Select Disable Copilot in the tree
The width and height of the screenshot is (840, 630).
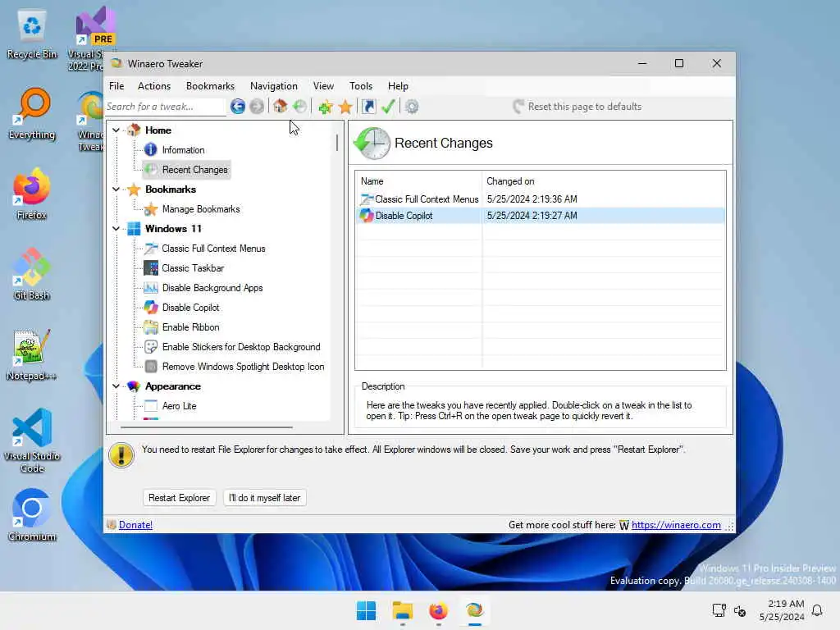[190, 308]
